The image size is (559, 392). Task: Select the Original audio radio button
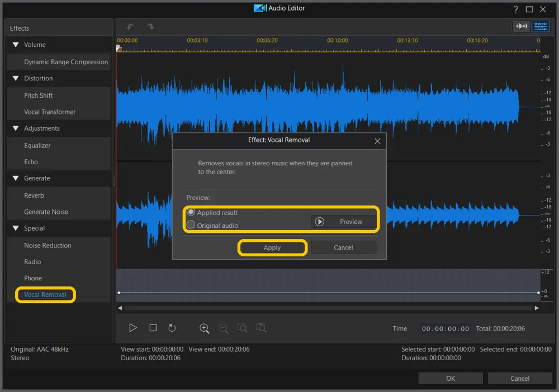pos(191,225)
